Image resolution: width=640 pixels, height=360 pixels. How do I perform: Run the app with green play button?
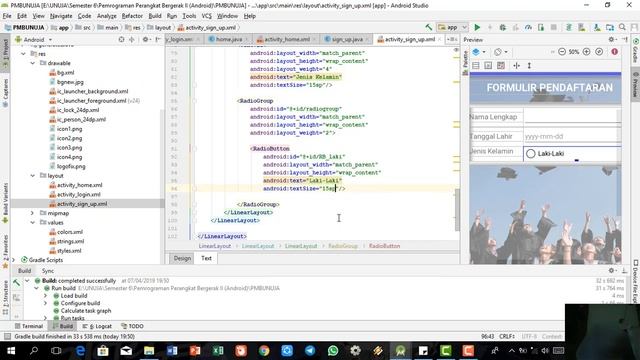[477, 27]
